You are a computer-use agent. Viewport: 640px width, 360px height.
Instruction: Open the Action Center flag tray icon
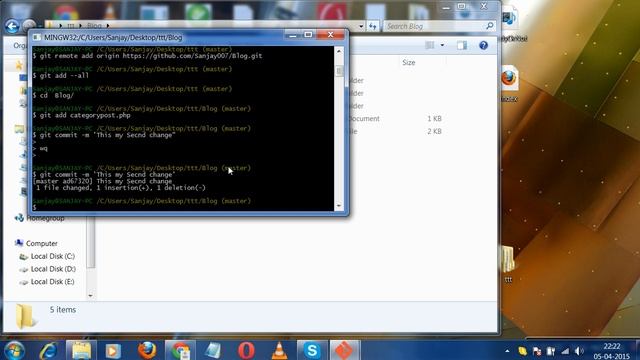coord(537,351)
